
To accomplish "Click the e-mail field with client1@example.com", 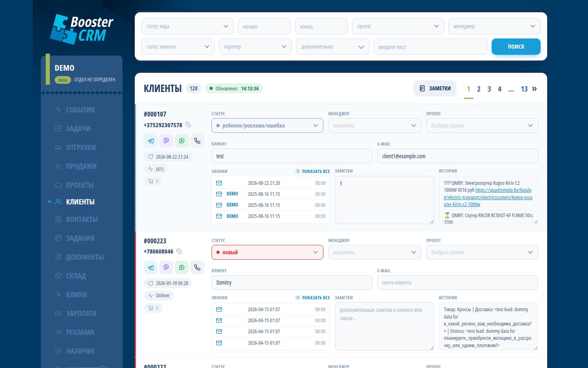I will pos(458,156).
